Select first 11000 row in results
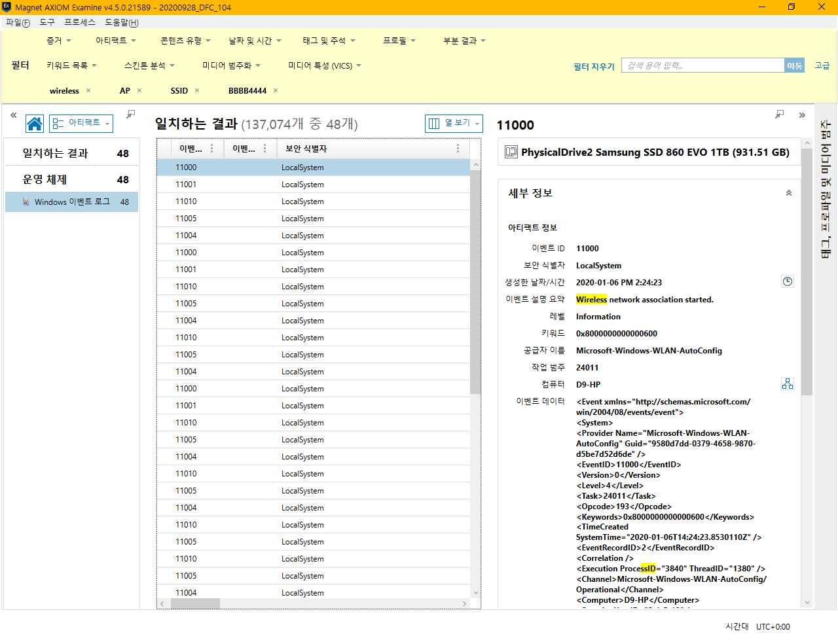The height and width of the screenshot is (644, 838). (x=314, y=167)
